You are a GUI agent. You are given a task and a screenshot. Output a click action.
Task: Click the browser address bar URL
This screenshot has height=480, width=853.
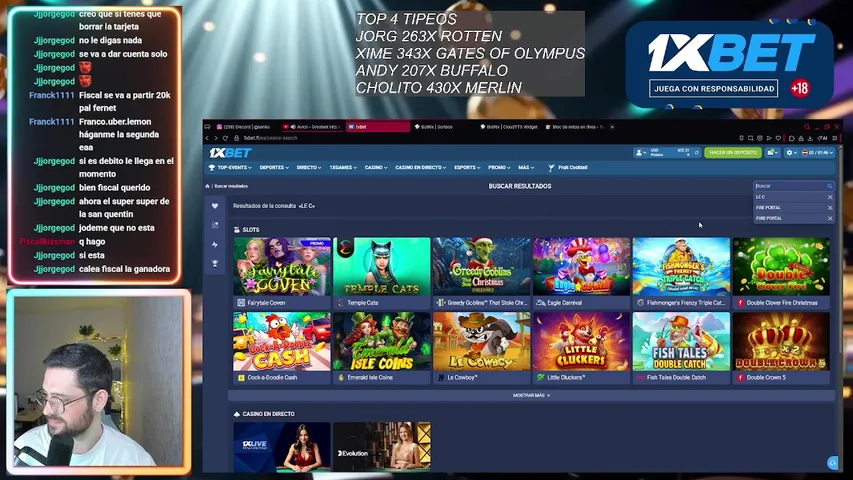pyautogui.click(x=270, y=138)
